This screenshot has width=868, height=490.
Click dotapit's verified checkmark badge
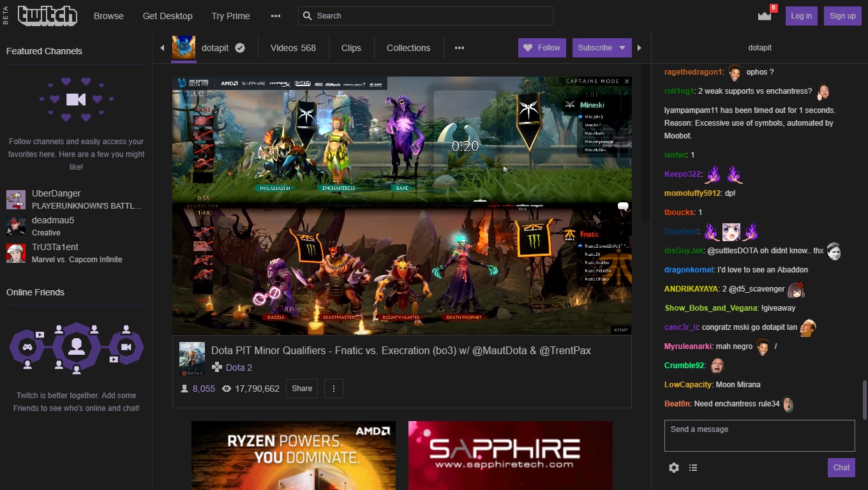(240, 48)
